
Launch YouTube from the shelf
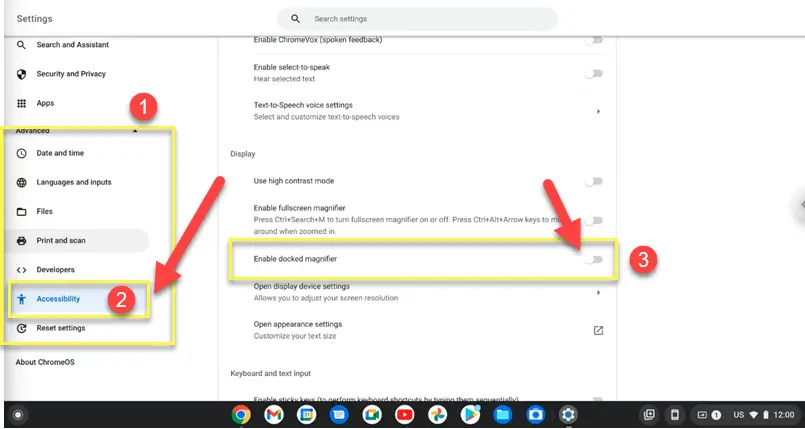click(x=405, y=415)
